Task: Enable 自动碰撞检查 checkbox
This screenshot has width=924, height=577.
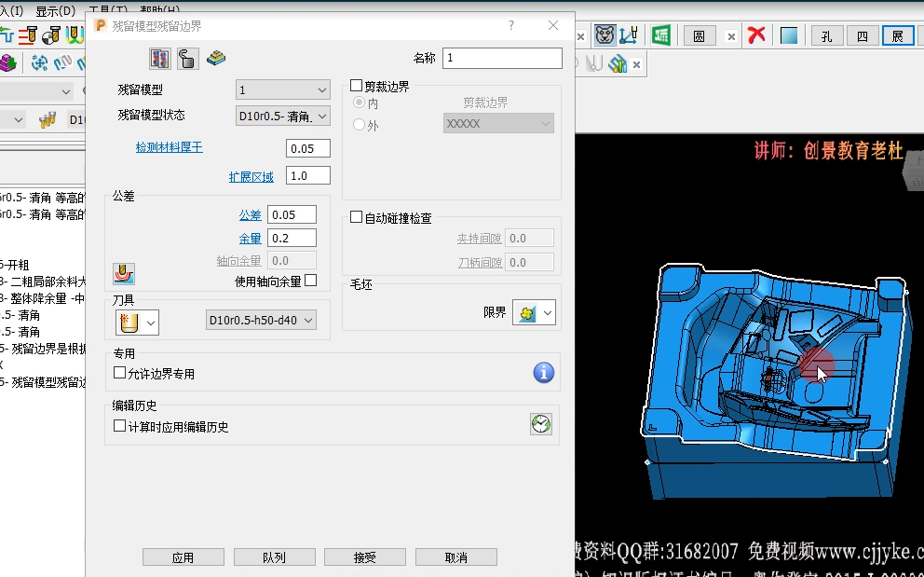Action: (356, 217)
